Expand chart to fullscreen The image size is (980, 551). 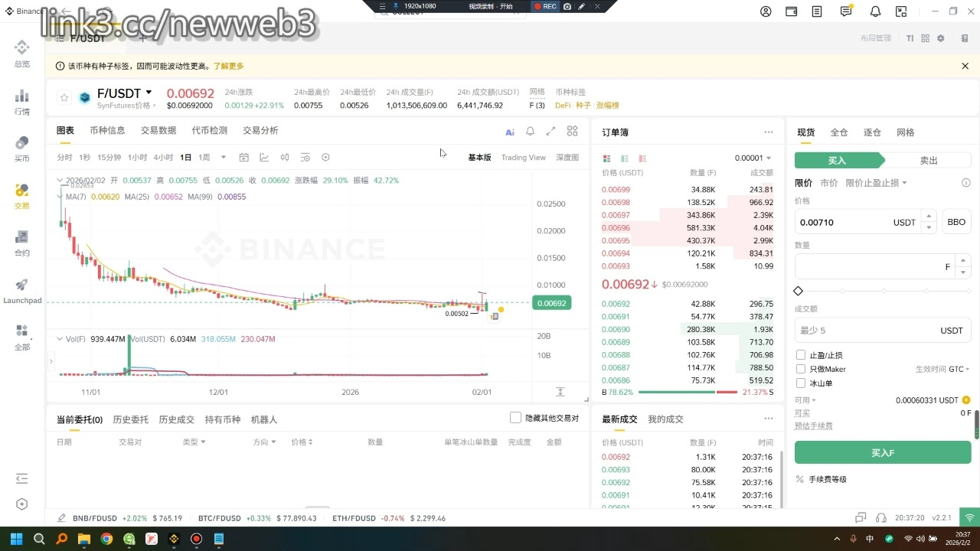coord(550,132)
